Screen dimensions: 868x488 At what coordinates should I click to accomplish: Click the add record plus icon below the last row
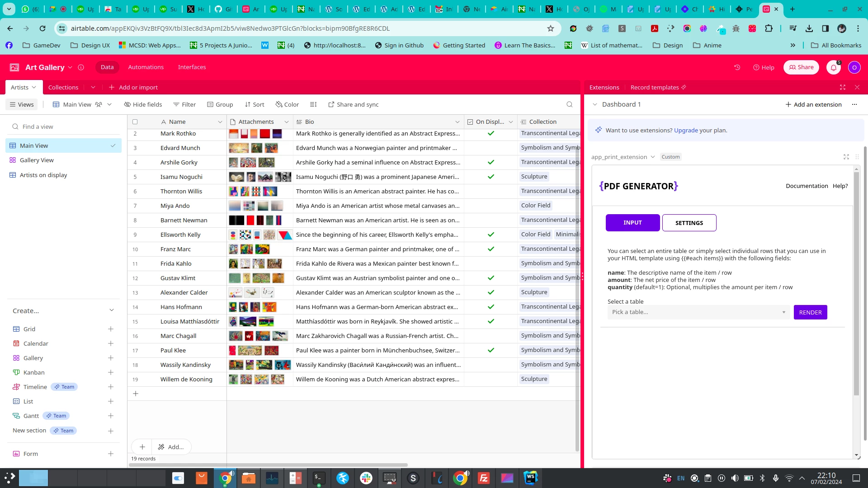pos(135,394)
